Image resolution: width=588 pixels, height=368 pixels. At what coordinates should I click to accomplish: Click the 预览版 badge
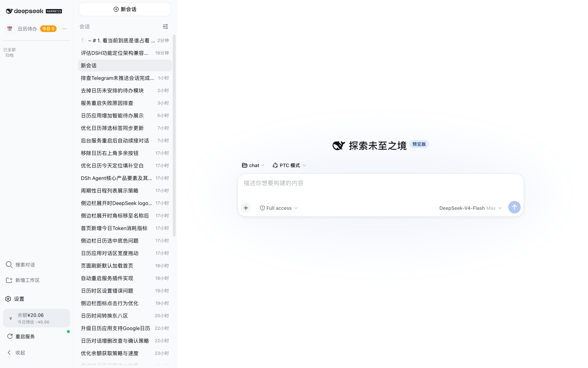pos(419,144)
